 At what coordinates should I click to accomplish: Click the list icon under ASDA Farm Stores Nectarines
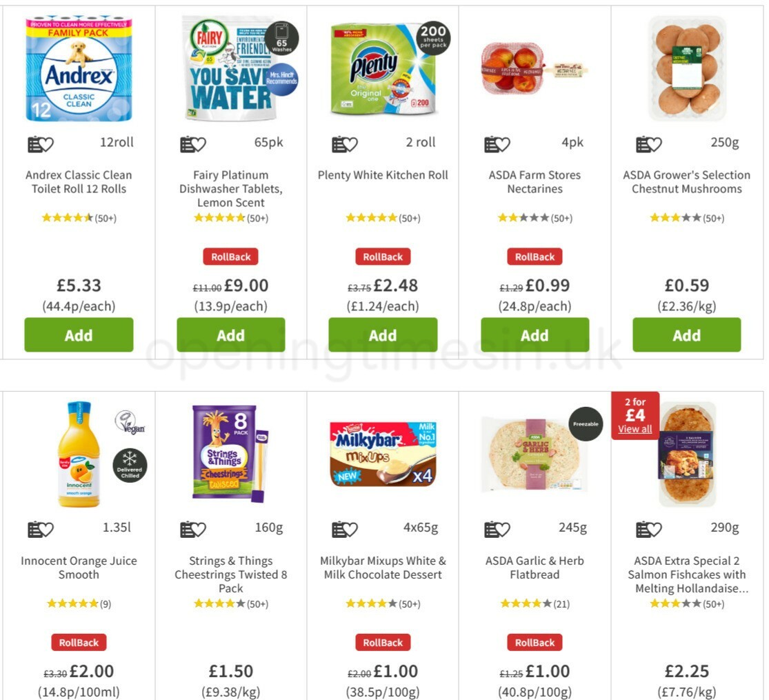tap(490, 143)
